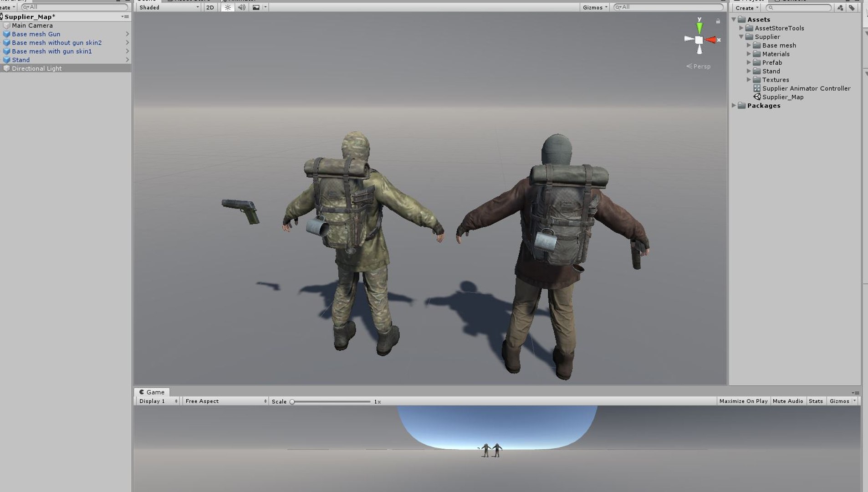Open Shaded draw mode dropdown
868x492 pixels.
pos(168,7)
